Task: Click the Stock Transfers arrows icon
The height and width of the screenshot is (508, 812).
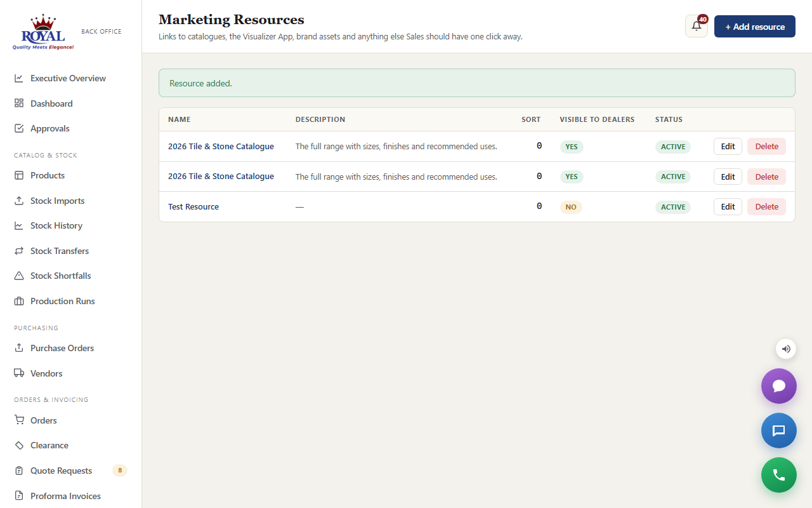Action: [x=19, y=251]
